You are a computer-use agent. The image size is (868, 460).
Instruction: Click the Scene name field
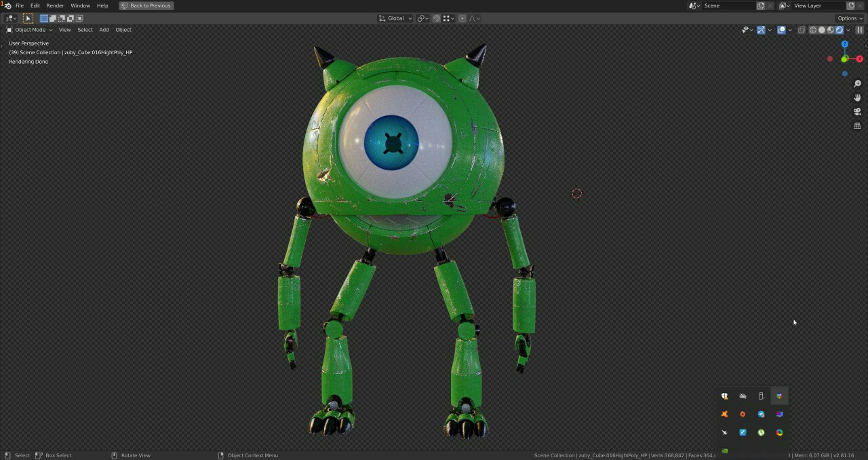pos(728,5)
